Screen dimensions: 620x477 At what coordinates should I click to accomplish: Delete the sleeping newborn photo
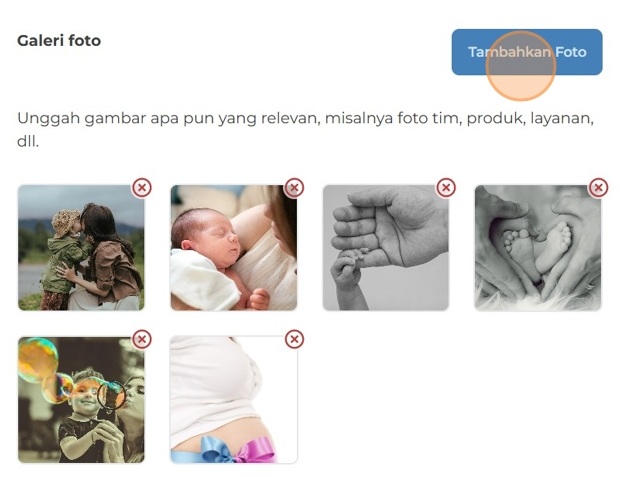(294, 187)
